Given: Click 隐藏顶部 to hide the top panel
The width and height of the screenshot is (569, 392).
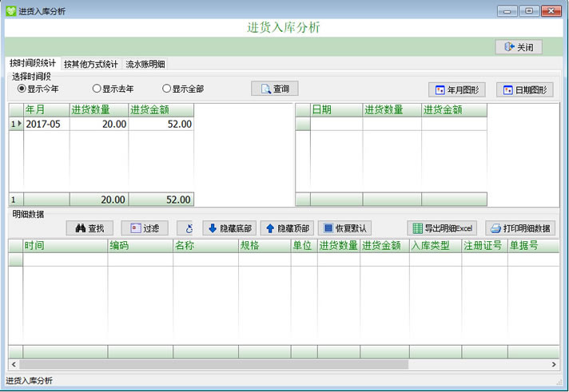Looking at the screenshot, I should click(287, 228).
